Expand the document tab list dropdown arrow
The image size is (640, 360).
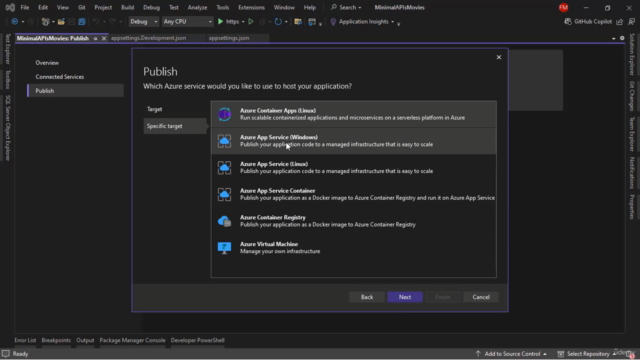pyautogui.click(x=613, y=38)
